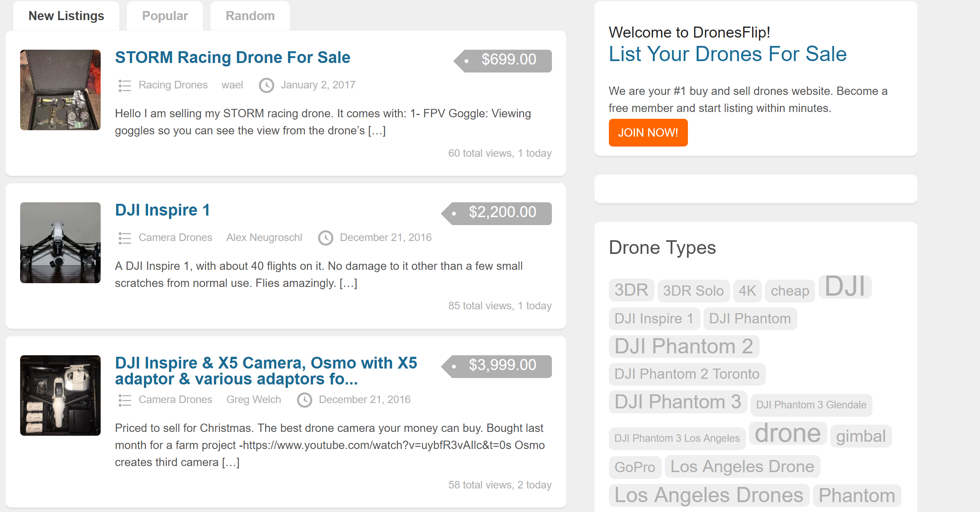Open the Popular tab
This screenshot has height=512, width=980.
(x=165, y=16)
